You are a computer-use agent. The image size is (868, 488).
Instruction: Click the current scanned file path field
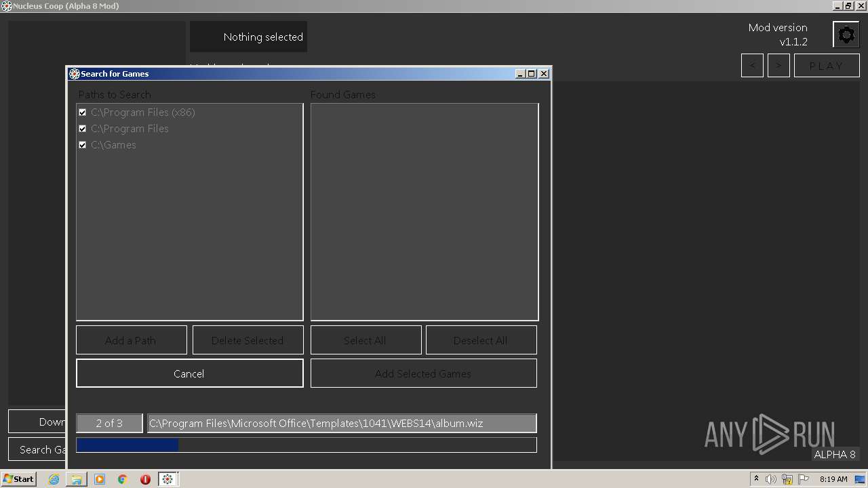pyautogui.click(x=342, y=423)
